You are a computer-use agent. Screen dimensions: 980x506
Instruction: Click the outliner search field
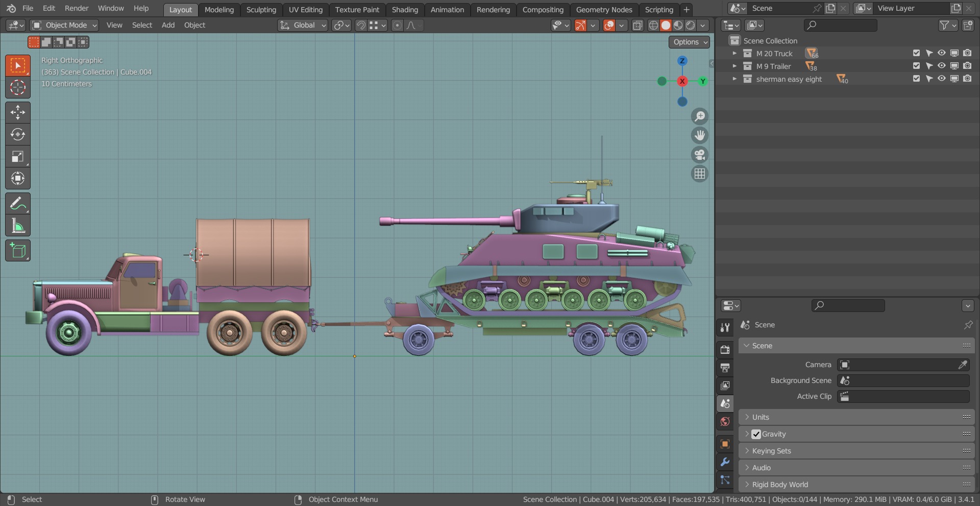pos(840,25)
